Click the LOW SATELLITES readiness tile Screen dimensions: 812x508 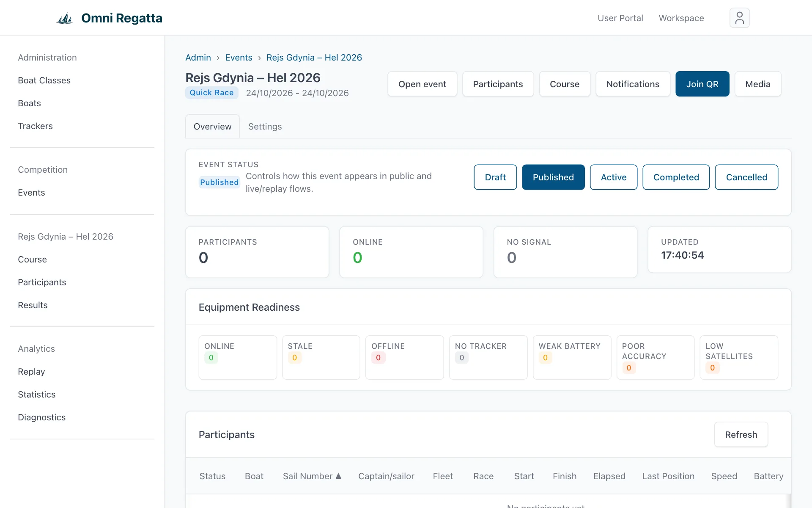pyautogui.click(x=739, y=357)
